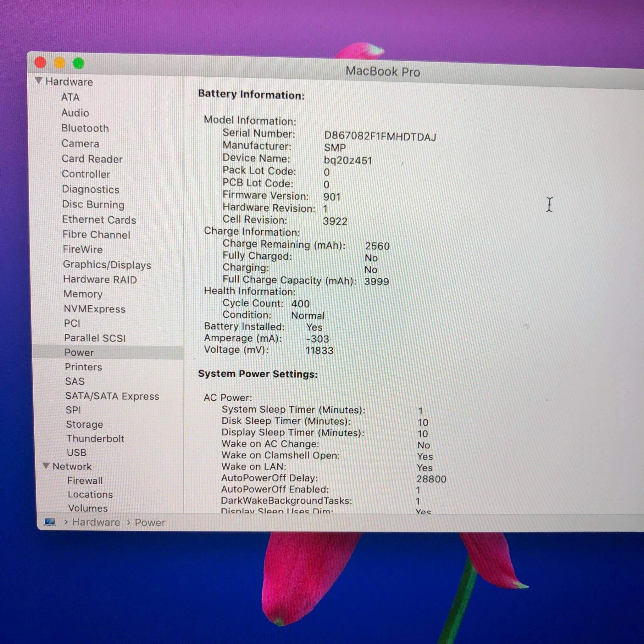This screenshot has width=644, height=644.
Task: Click Power in the bottom path bar
Action: (x=150, y=523)
